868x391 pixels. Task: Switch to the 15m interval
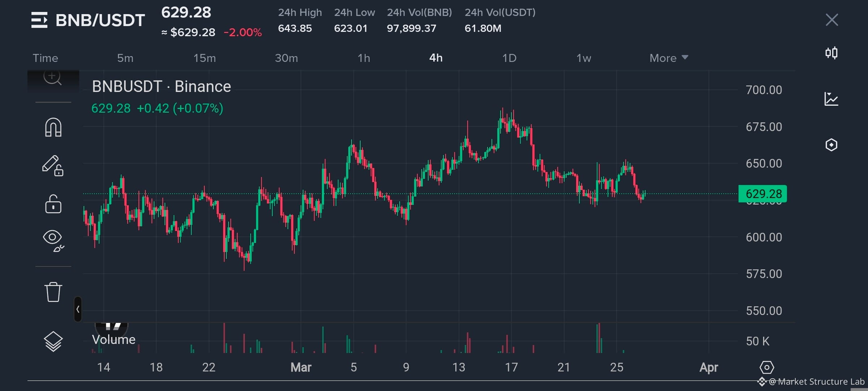click(204, 58)
